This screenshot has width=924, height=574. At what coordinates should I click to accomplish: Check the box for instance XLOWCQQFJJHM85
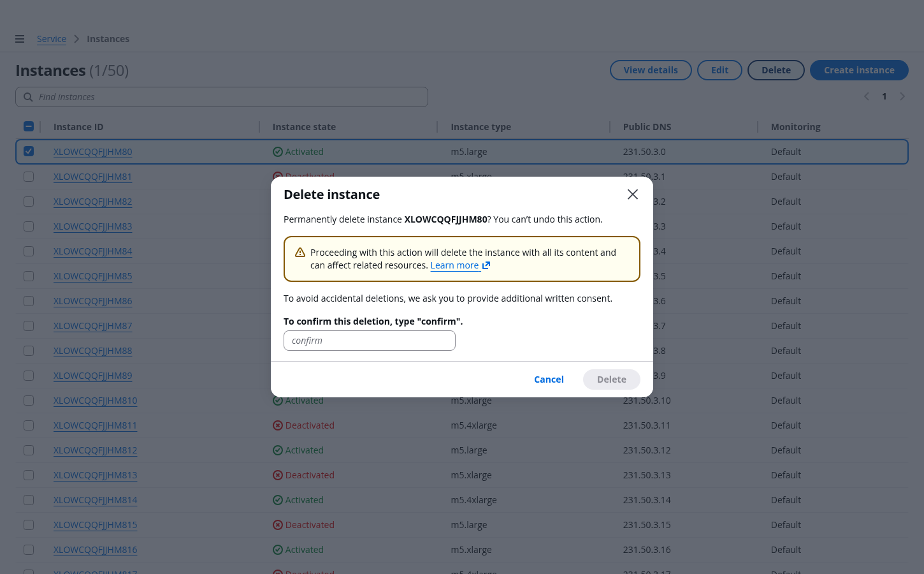pyautogui.click(x=29, y=276)
